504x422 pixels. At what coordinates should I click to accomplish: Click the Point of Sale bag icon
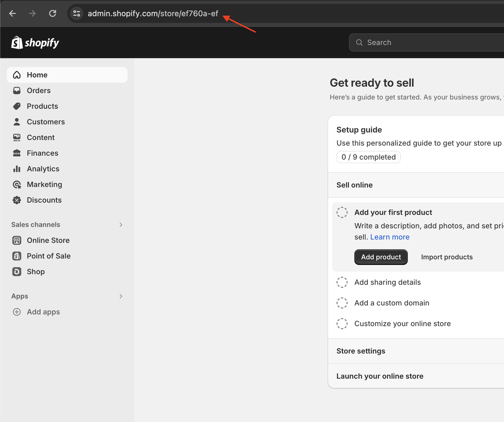coord(17,256)
